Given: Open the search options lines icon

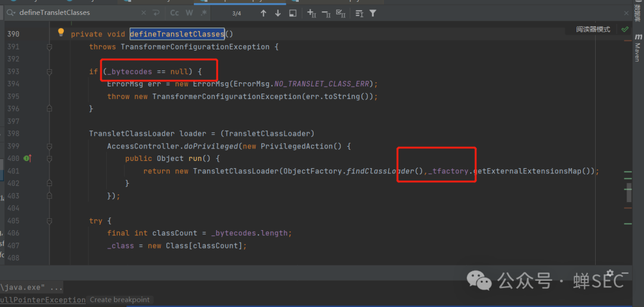Looking at the screenshot, I should (360, 14).
